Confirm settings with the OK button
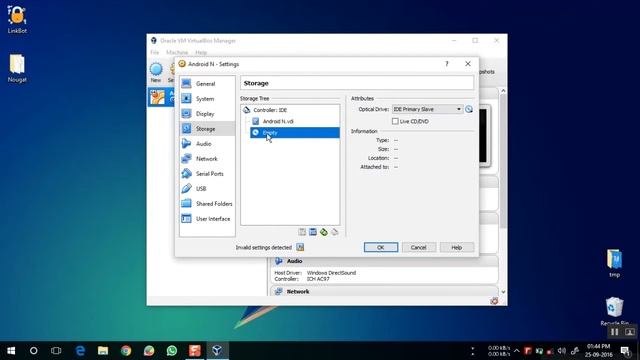The image size is (640, 360). [x=381, y=247]
